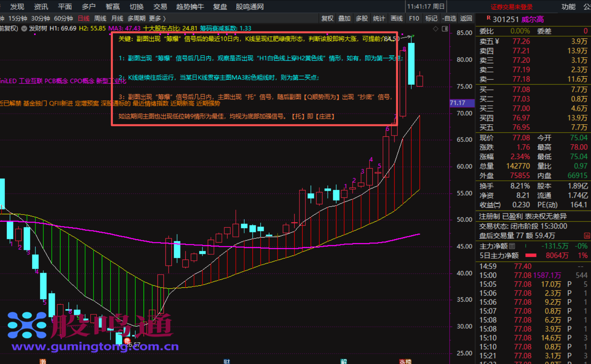Open the 平面 menu
Image resolution: width=591 pixels, height=364 pixels.
coord(65,6)
